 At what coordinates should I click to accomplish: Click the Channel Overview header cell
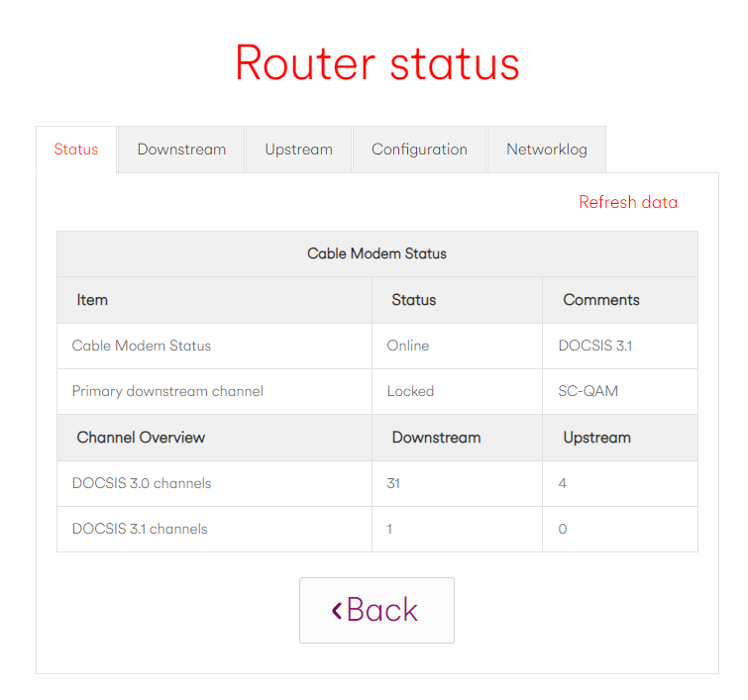click(x=141, y=437)
